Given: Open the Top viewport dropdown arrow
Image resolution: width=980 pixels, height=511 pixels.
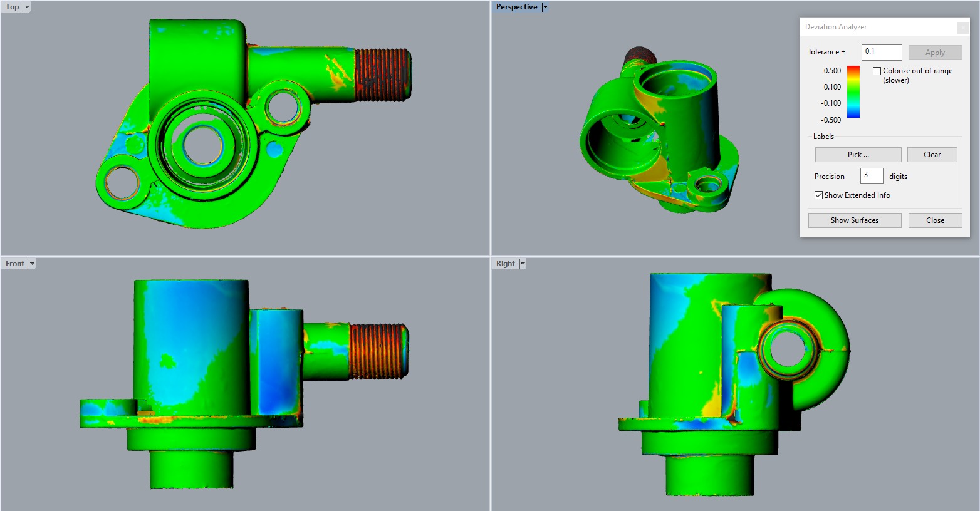Looking at the screenshot, I should point(27,7).
